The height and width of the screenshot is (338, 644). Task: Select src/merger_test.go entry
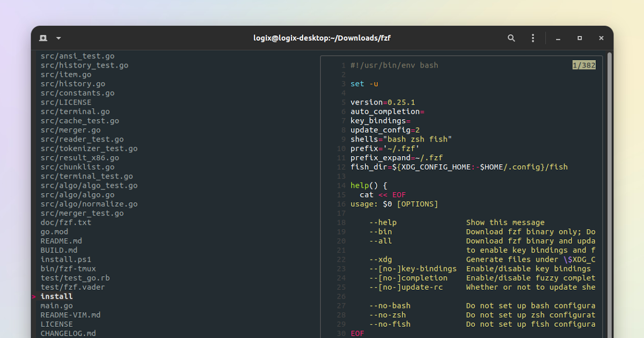tap(82, 213)
